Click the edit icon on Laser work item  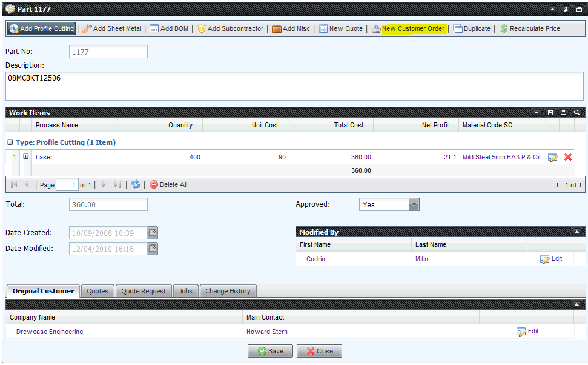point(552,157)
